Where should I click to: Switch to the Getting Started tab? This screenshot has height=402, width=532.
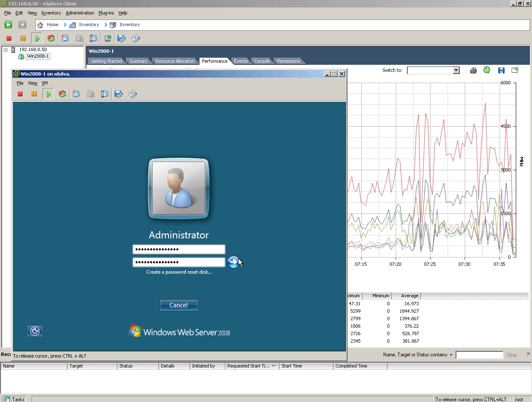(106, 61)
